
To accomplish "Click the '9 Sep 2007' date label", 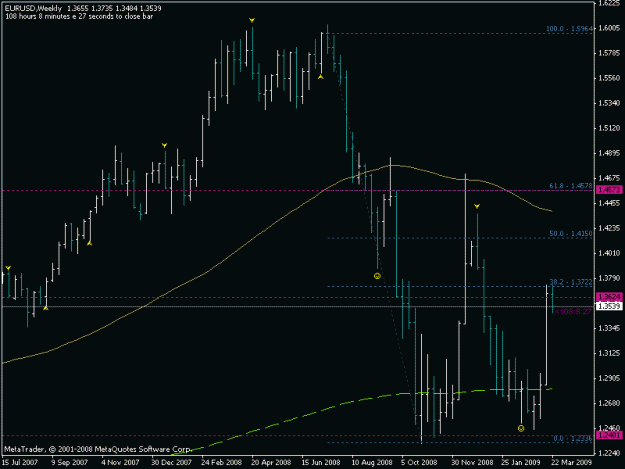I will coord(69,462).
